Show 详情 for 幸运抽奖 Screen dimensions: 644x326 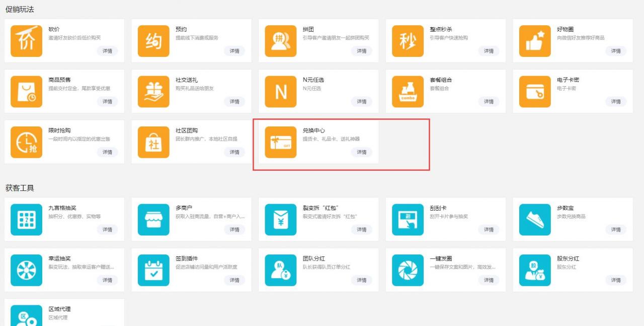pyautogui.click(x=107, y=280)
